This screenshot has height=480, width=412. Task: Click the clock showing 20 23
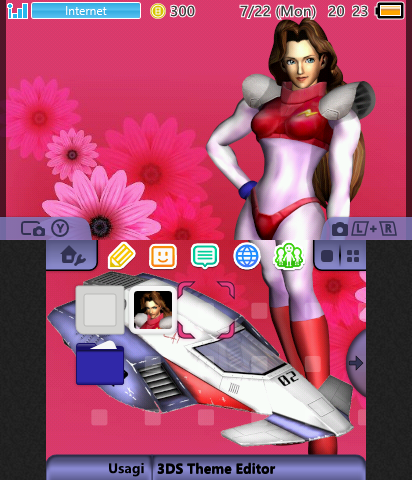pyautogui.click(x=348, y=11)
